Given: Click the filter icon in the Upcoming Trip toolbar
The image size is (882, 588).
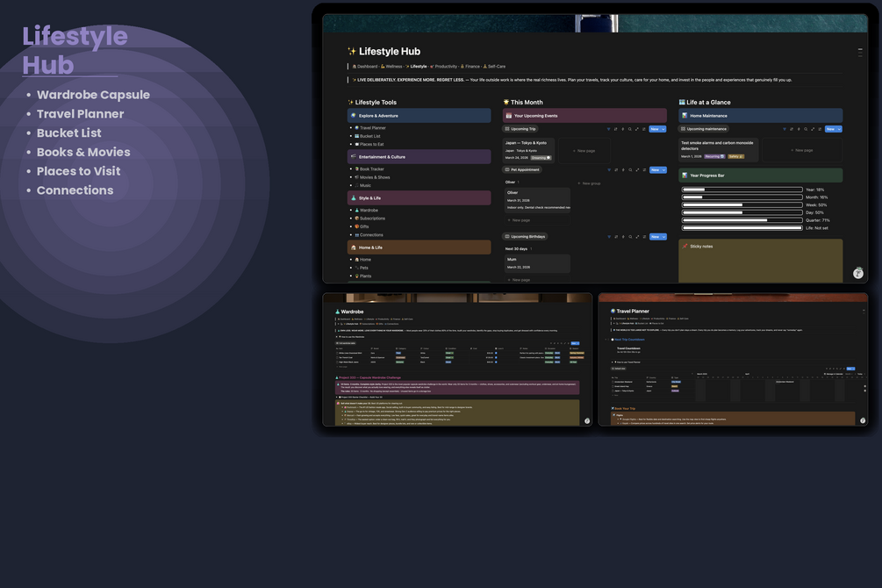Looking at the screenshot, I should click(x=608, y=129).
